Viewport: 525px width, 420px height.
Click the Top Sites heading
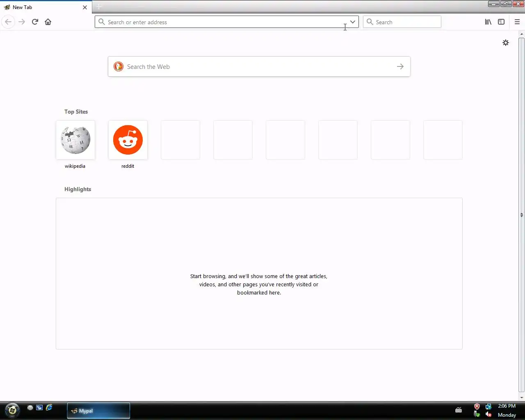click(76, 112)
